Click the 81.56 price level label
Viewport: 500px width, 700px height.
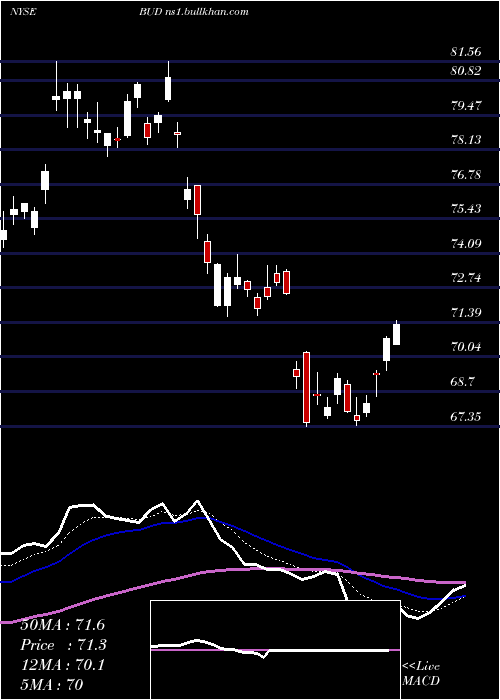pyautogui.click(x=466, y=52)
